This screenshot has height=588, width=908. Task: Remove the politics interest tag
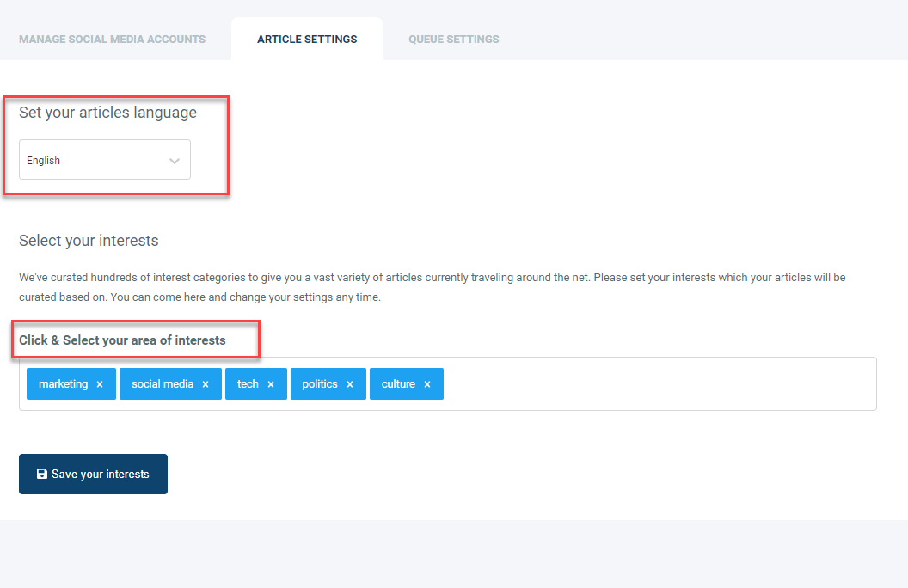(x=352, y=383)
